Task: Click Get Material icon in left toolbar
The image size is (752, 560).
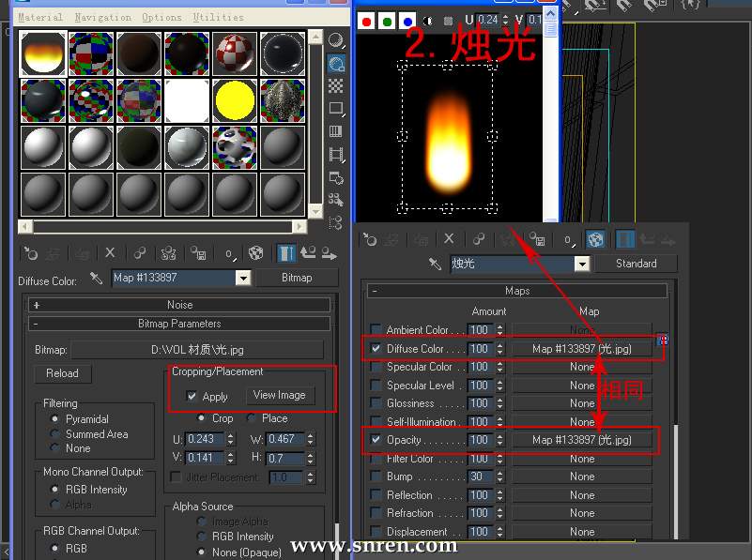Action: (31, 253)
